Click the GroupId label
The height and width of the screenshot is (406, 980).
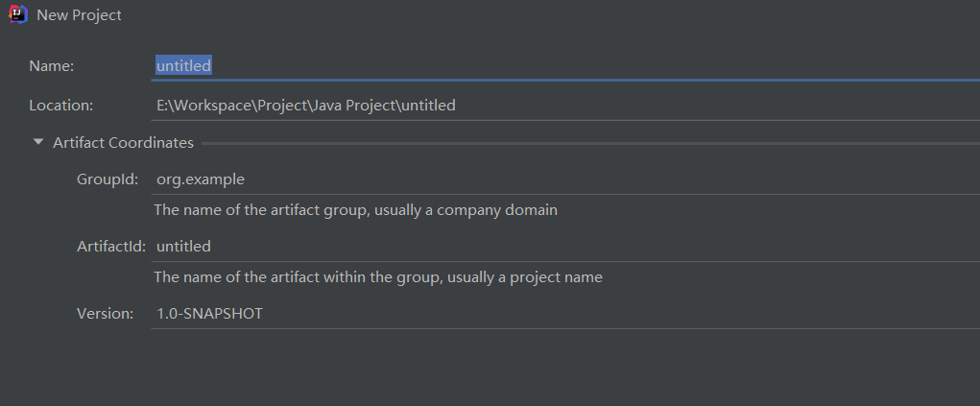[108, 179]
